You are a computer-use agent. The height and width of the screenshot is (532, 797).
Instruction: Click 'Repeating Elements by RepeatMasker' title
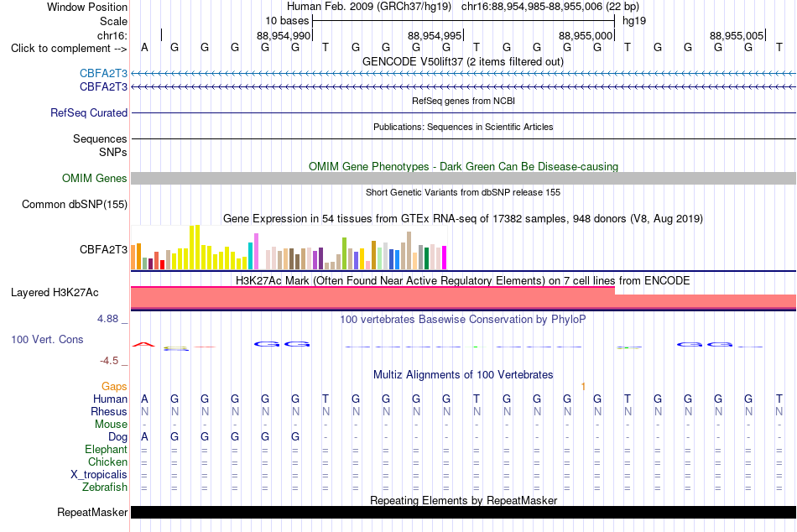[463, 500]
